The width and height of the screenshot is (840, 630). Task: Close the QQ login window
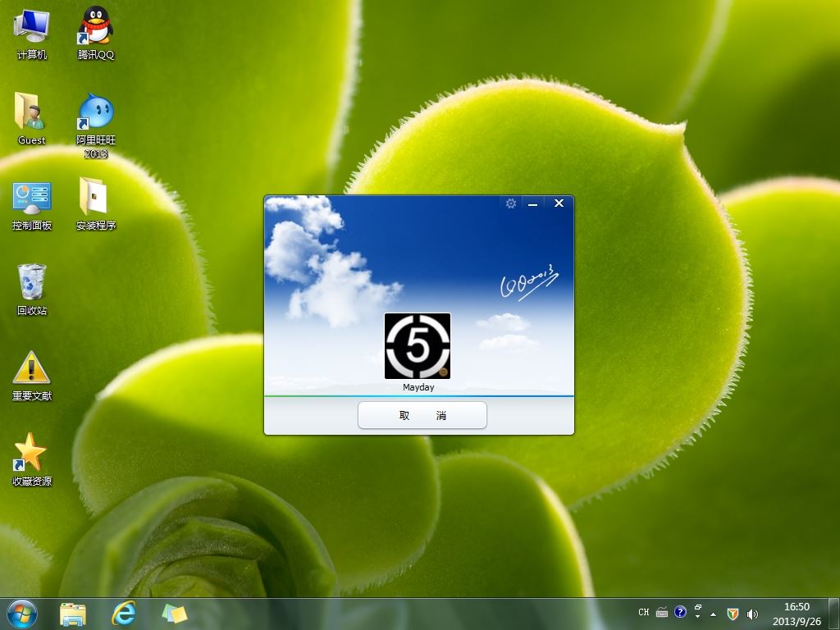(559, 203)
